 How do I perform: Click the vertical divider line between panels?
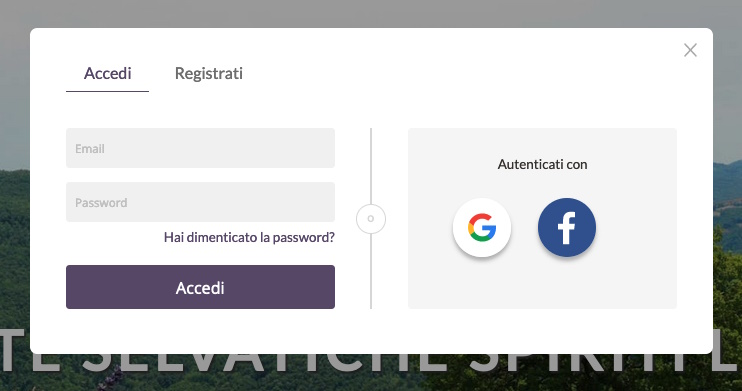[371, 166]
